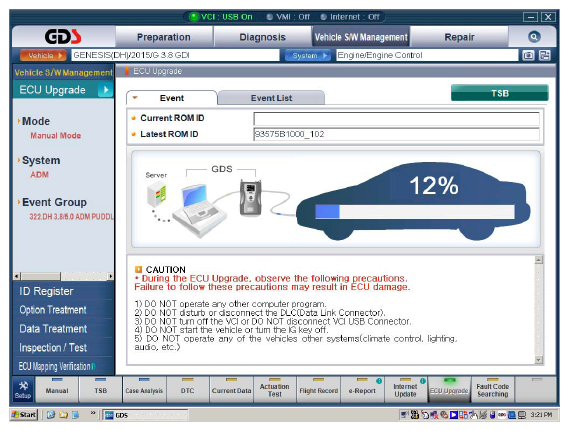Click the GDS taskbar program button
Viewport: 569px width, 431px height.
(x=145, y=415)
